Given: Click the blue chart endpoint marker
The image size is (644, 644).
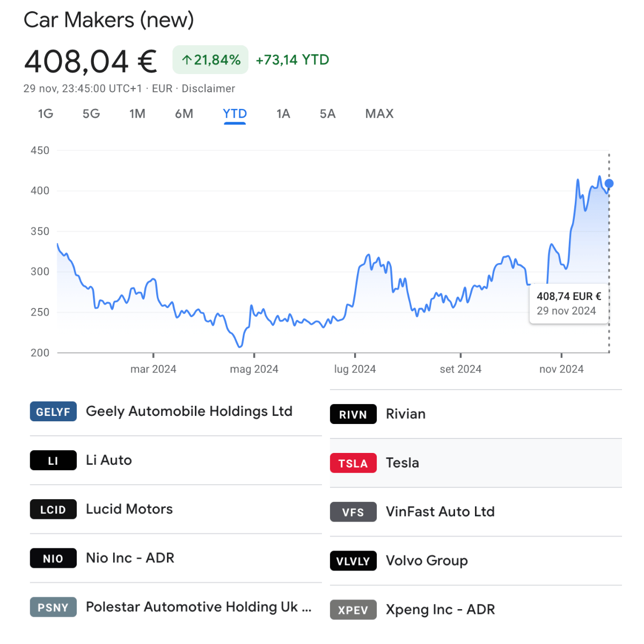Looking at the screenshot, I should click(x=609, y=184).
